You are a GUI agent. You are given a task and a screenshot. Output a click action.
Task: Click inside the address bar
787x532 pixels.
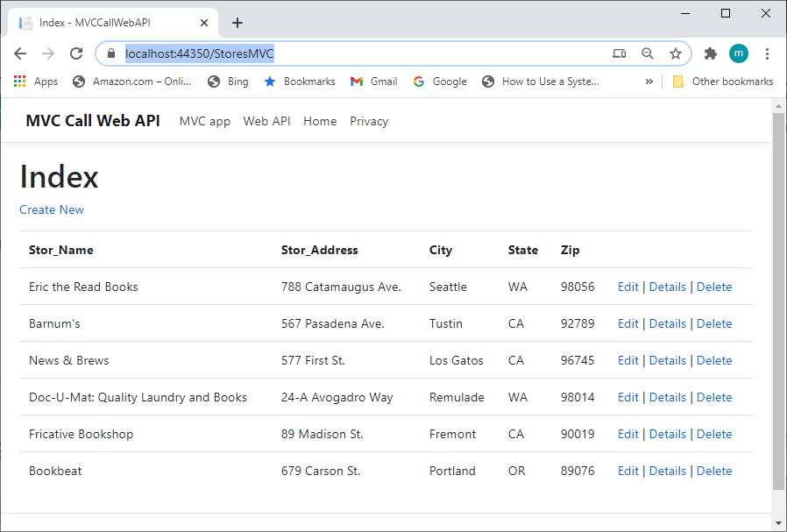click(351, 53)
